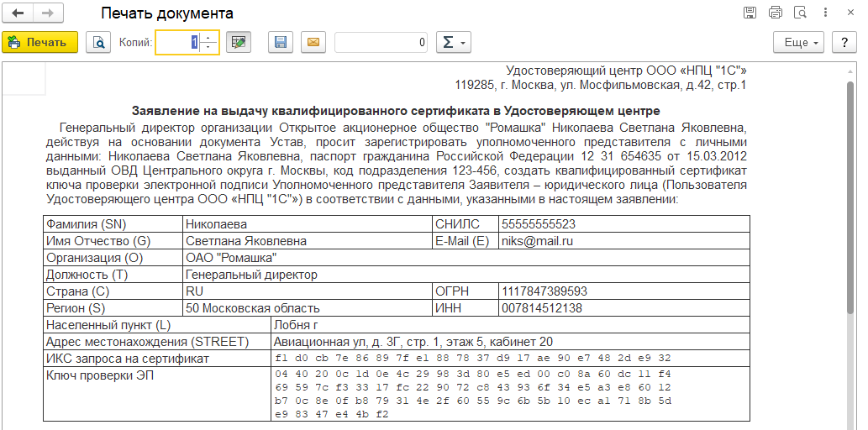
Task: Toggle document editing mode icon
Action: [x=239, y=42]
